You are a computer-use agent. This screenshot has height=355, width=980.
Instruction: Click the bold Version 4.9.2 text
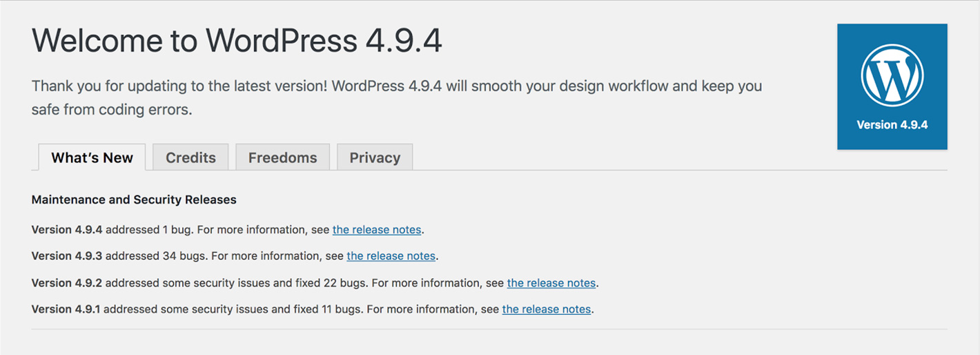tap(67, 283)
